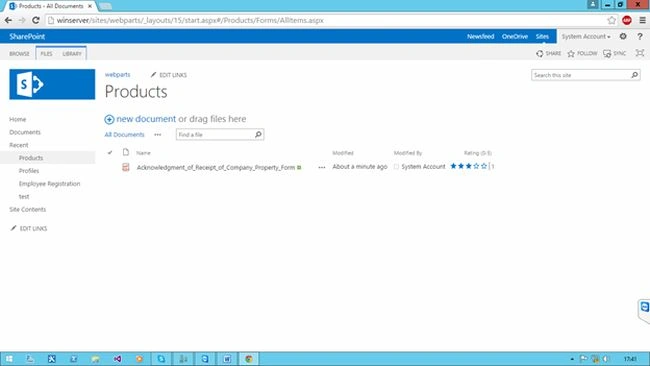Open the help question mark
The image size is (650, 366).
pyautogui.click(x=640, y=36)
